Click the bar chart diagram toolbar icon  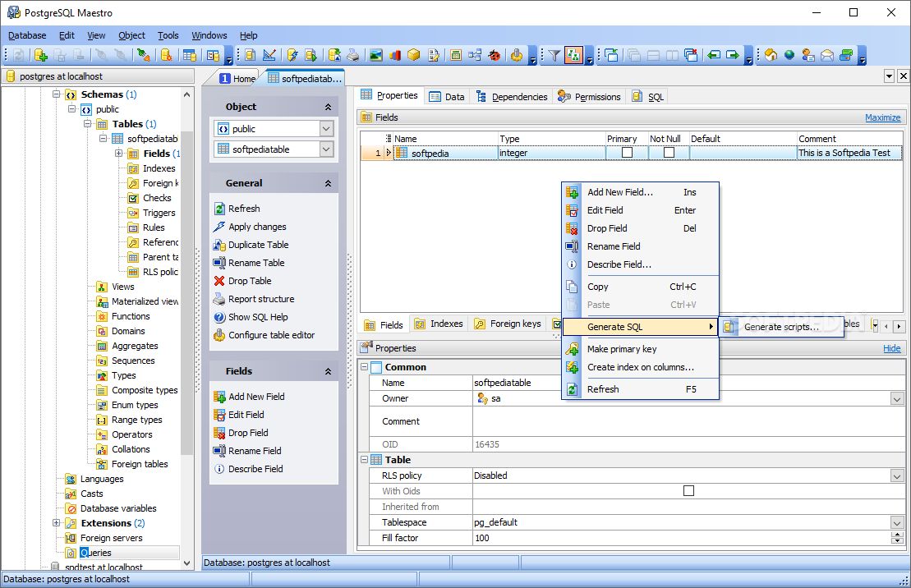click(x=395, y=55)
